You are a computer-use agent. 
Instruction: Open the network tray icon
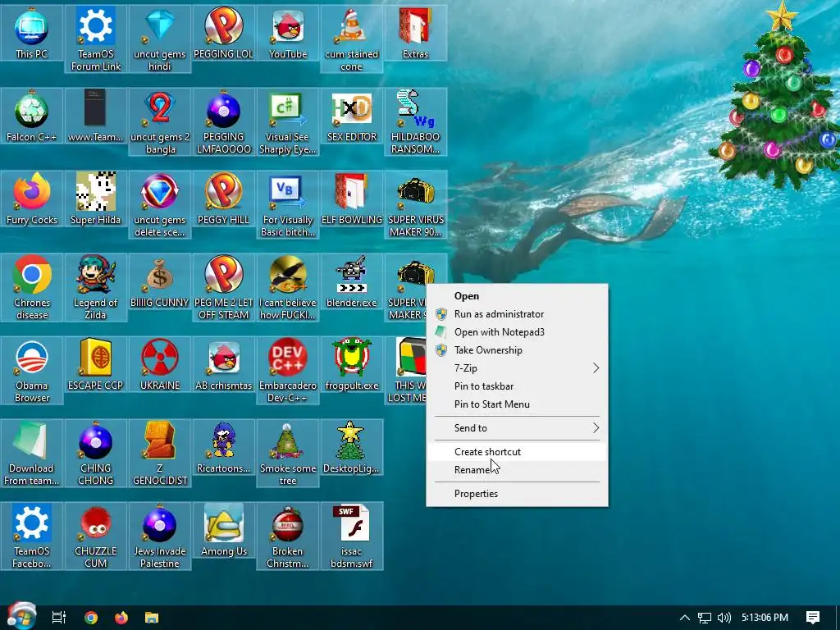coord(705,618)
